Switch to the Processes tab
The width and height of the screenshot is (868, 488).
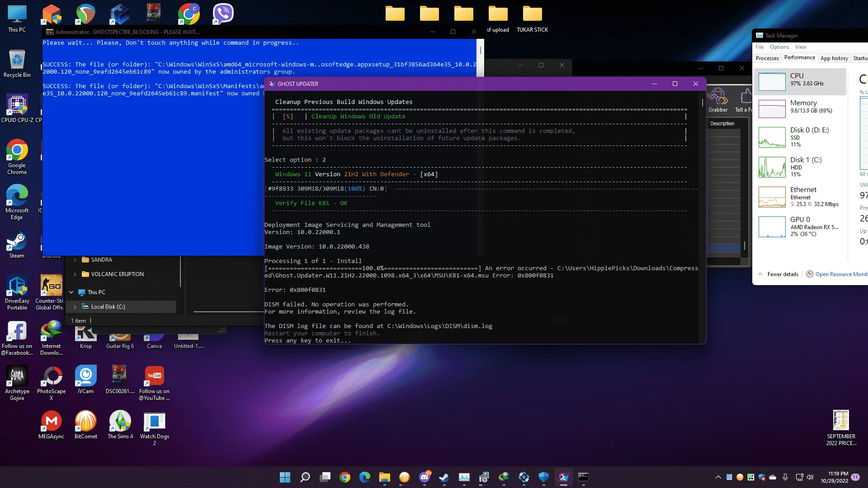pos(767,58)
